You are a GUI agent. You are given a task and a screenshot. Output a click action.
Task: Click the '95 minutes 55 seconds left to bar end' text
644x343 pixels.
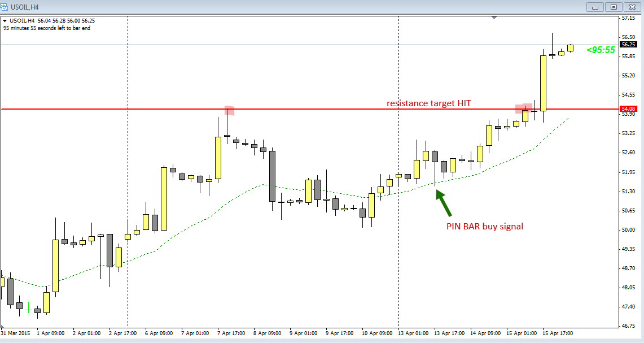click(47, 28)
